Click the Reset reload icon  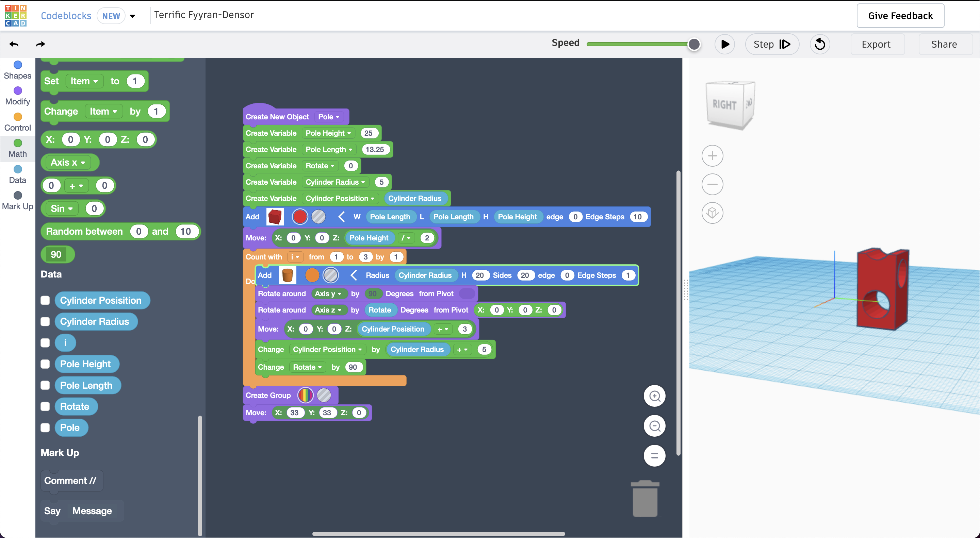[x=819, y=44]
